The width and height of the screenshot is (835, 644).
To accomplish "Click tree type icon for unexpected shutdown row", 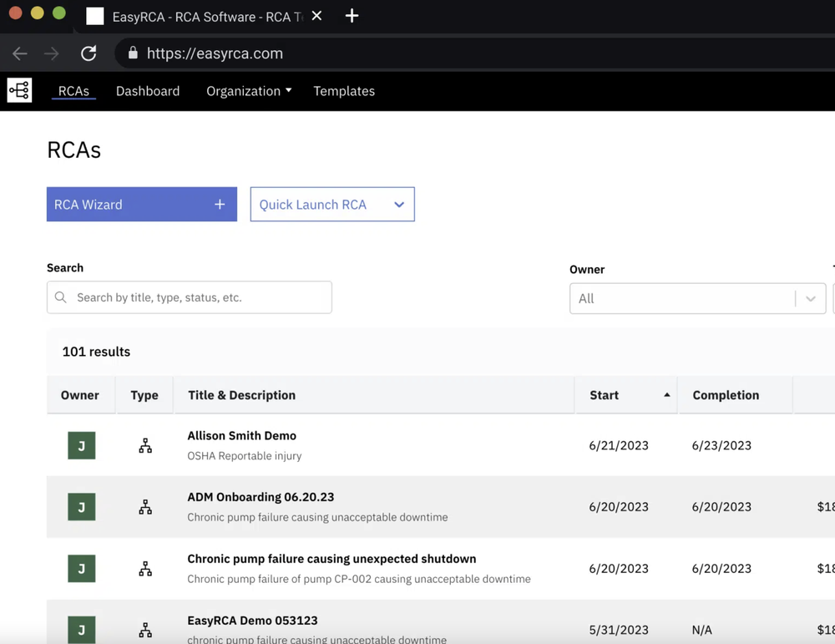I will pyautogui.click(x=145, y=569).
